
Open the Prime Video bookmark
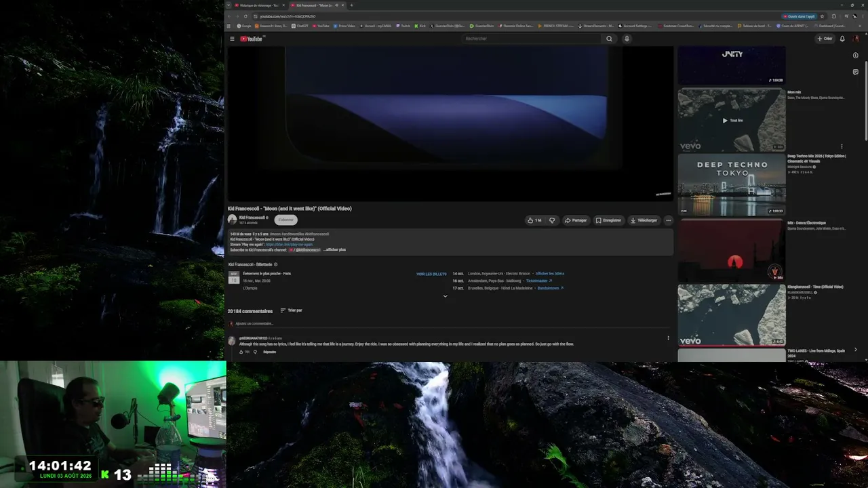pyautogui.click(x=344, y=26)
